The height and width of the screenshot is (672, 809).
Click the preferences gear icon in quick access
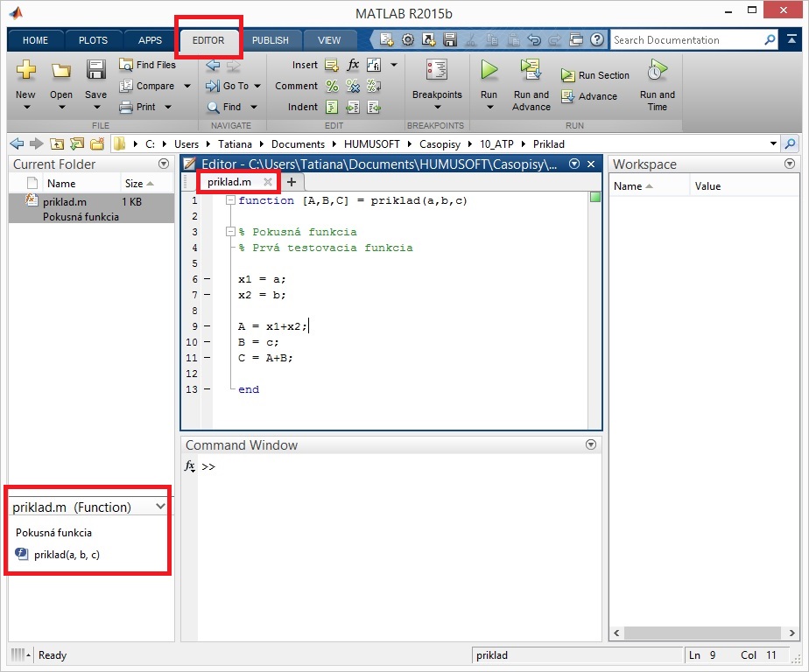[x=408, y=39]
